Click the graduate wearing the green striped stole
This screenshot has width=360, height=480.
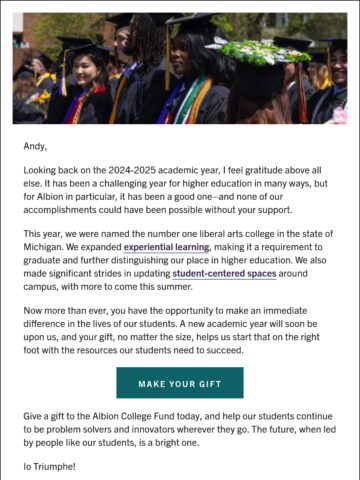click(x=193, y=77)
